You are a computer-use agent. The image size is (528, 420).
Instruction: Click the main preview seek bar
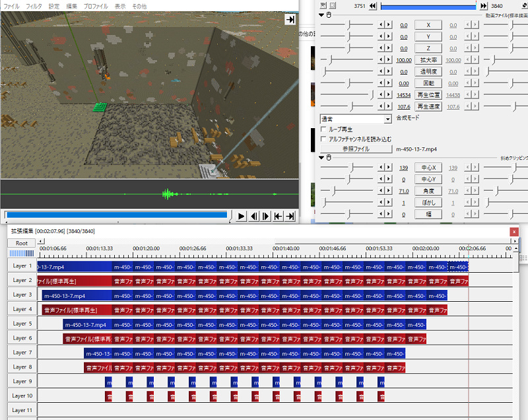[117, 215]
